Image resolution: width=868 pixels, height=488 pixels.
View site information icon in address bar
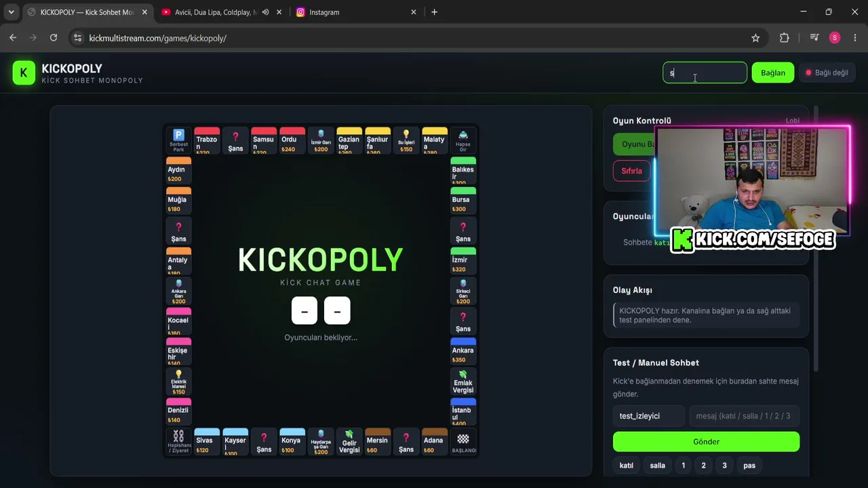pyautogui.click(x=77, y=38)
